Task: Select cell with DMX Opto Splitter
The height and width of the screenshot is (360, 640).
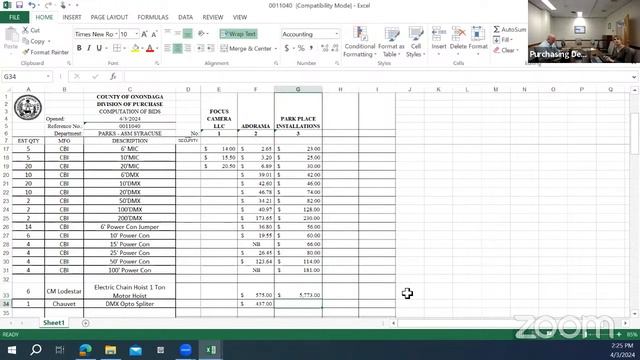Action: pos(129,304)
